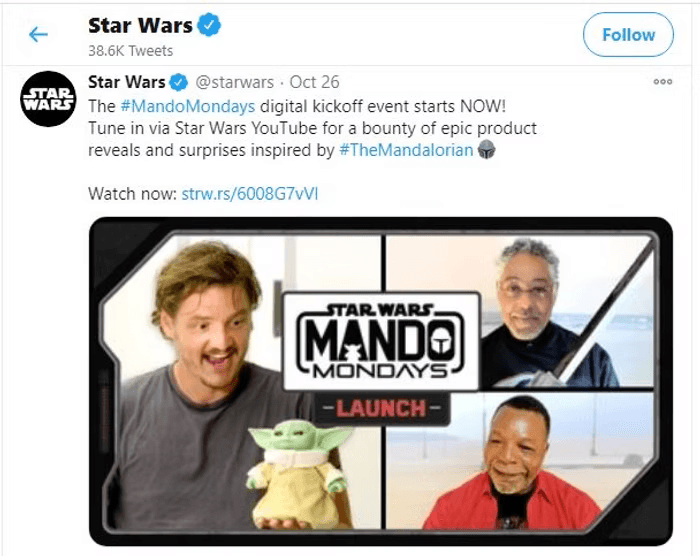Viewport: 700px width, 556px height.
Task: Click the Star Wars profile avatar
Action: click(x=48, y=99)
